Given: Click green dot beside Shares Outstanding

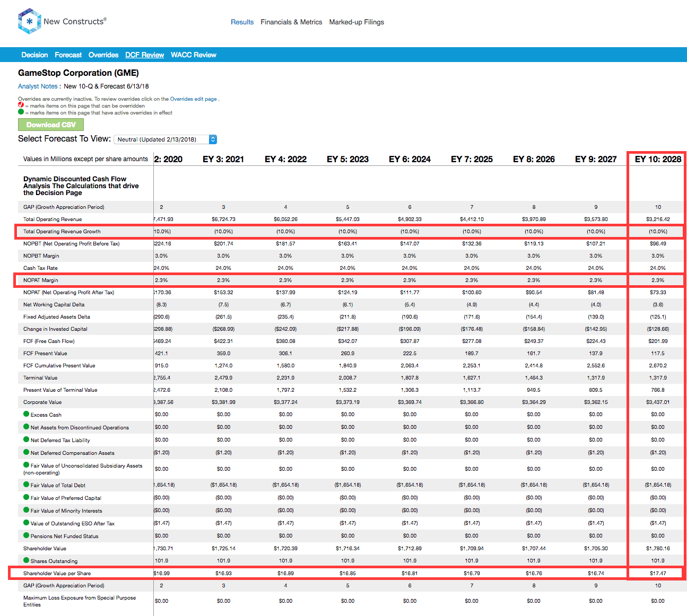Looking at the screenshot, I should click(27, 560).
